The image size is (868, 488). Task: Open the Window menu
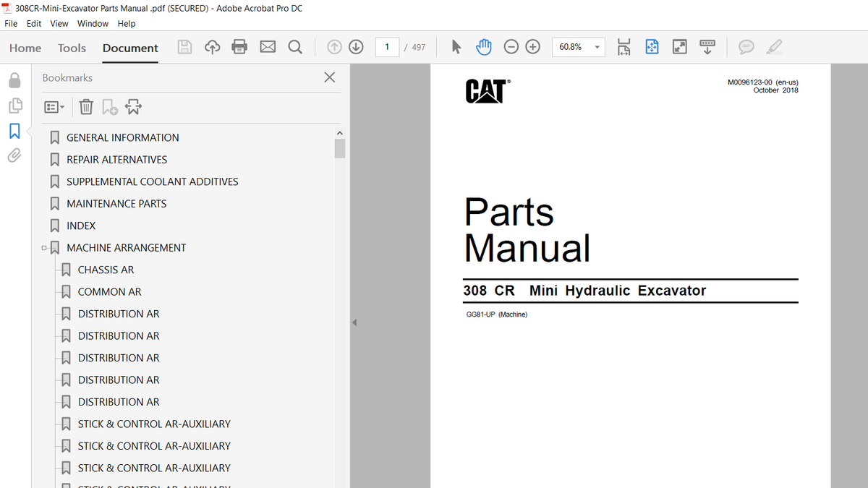point(93,23)
